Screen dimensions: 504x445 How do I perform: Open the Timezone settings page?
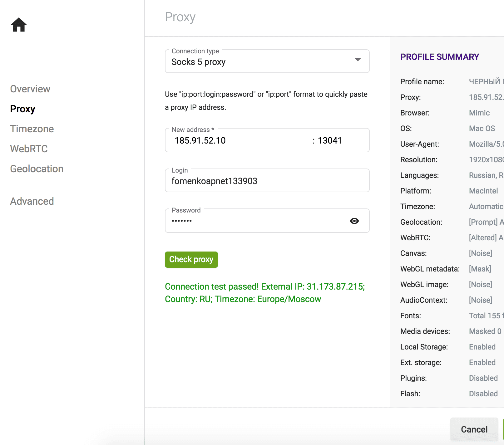32,129
